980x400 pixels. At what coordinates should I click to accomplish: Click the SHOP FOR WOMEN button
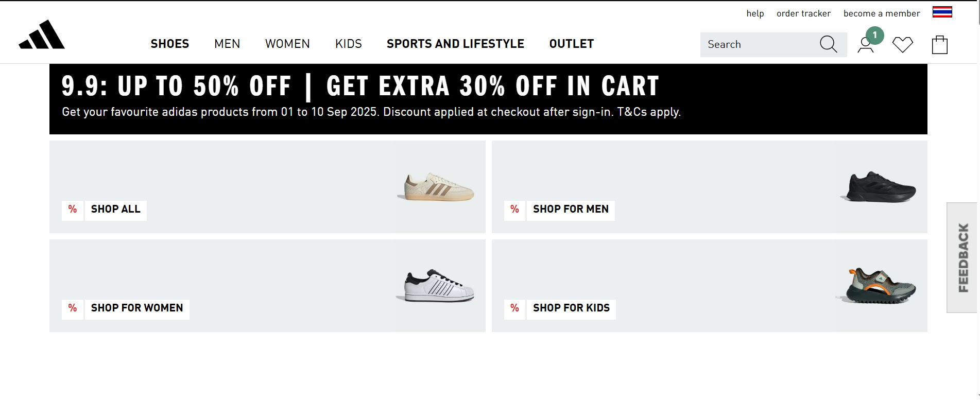point(137,308)
